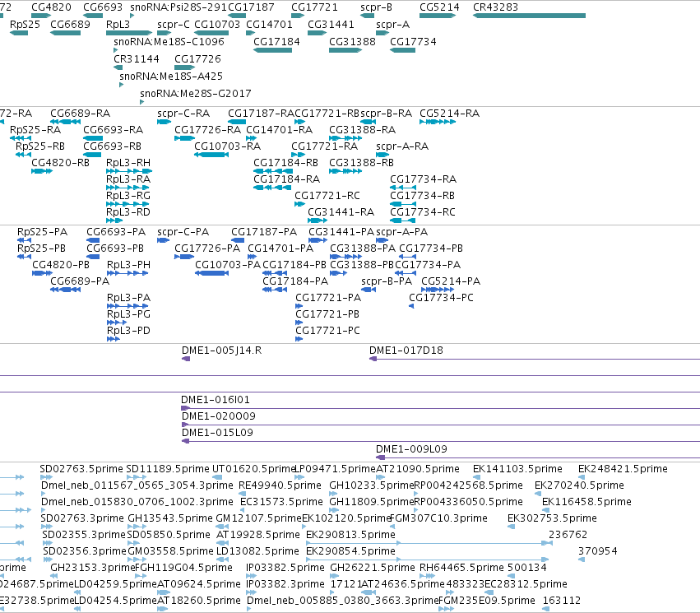
Task: Select the CG6689-PA protein label
Action: [x=80, y=281]
